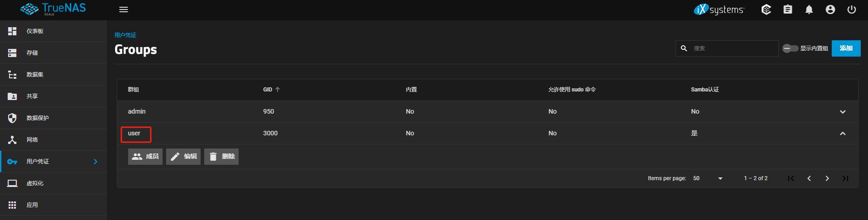Toggle the 显示内置组 switch
The height and width of the screenshot is (220, 868).
[x=791, y=48]
